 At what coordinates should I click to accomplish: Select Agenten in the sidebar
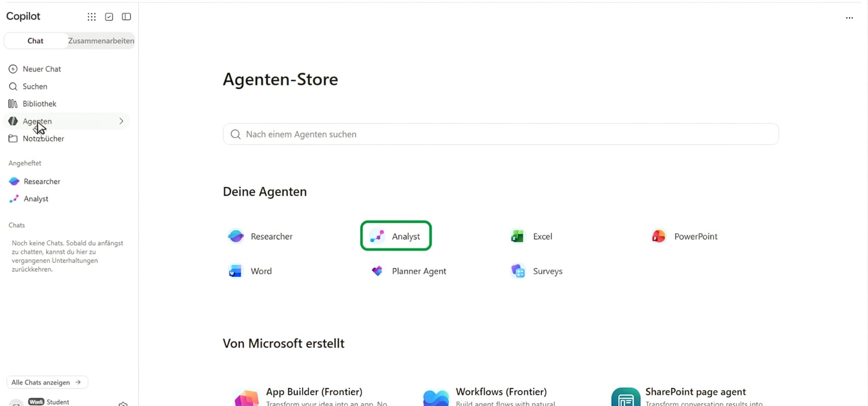66,121
